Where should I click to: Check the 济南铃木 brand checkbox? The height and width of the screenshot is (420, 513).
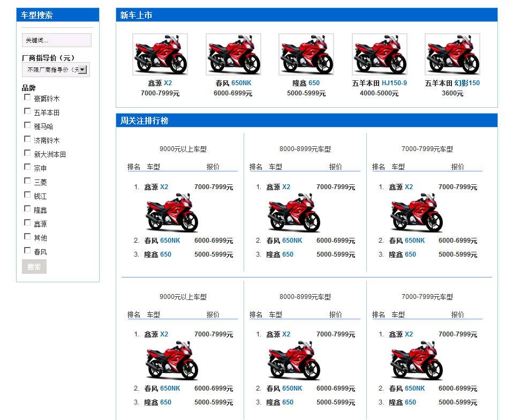27,139
